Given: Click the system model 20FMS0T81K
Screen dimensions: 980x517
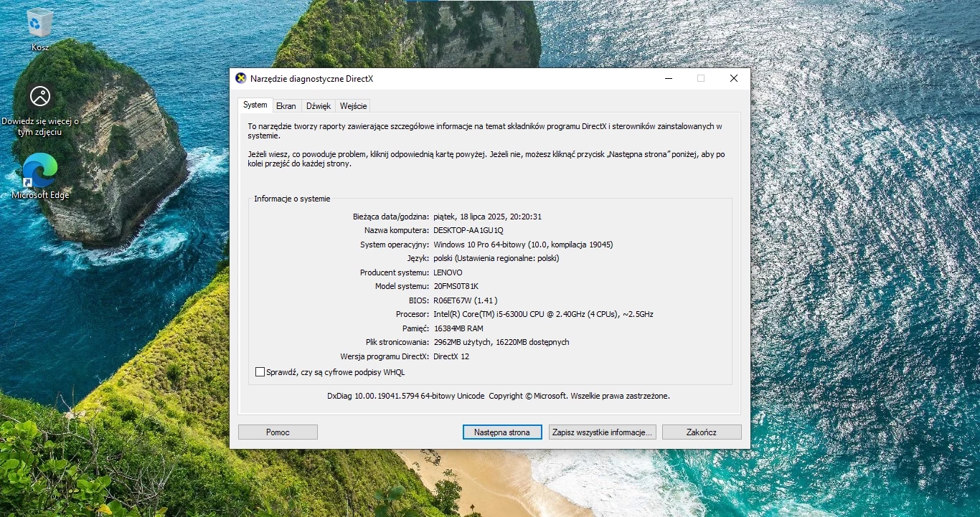Looking at the screenshot, I should (x=456, y=286).
